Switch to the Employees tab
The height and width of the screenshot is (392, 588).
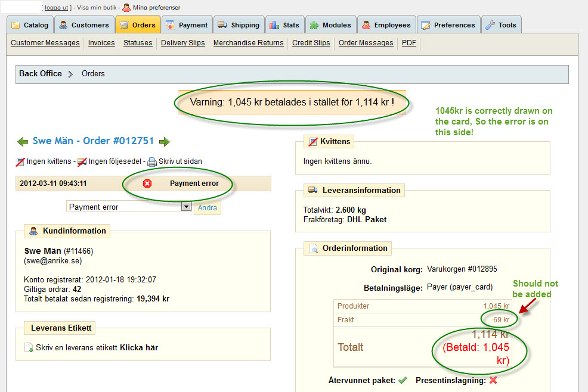click(x=386, y=25)
